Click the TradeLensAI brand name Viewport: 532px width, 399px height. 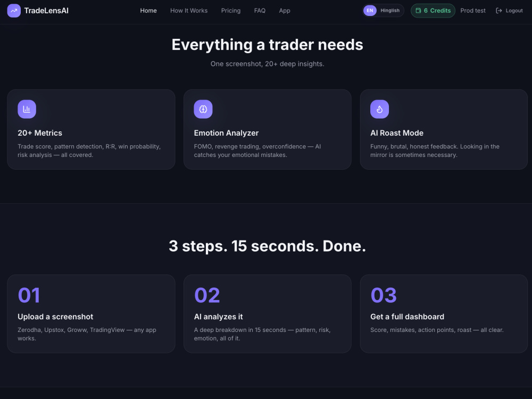[46, 11]
